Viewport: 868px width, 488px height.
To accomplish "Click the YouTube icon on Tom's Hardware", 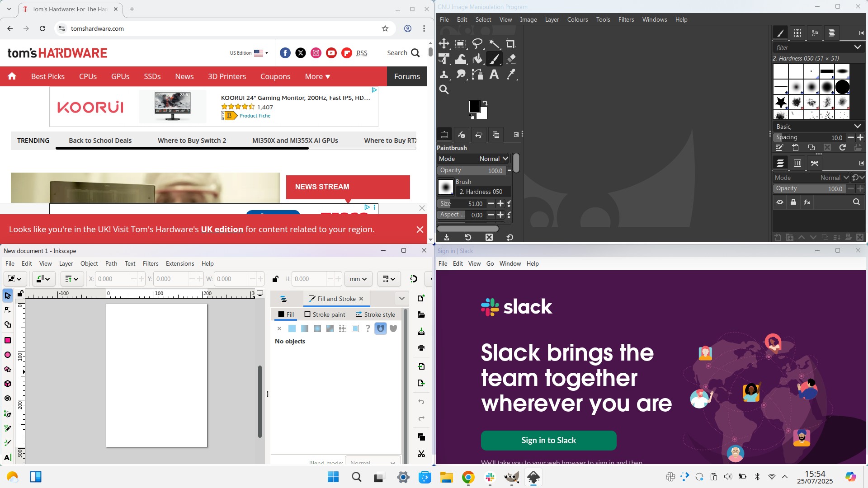I will click(331, 53).
